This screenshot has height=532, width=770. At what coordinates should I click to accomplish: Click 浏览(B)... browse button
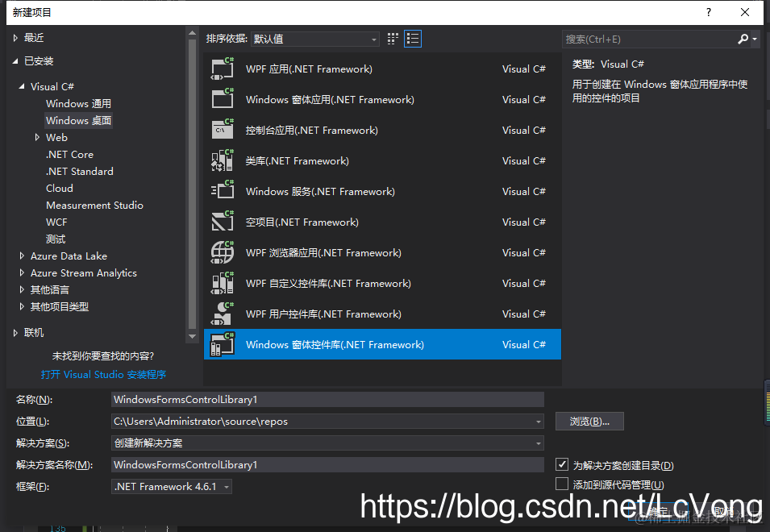pos(589,421)
